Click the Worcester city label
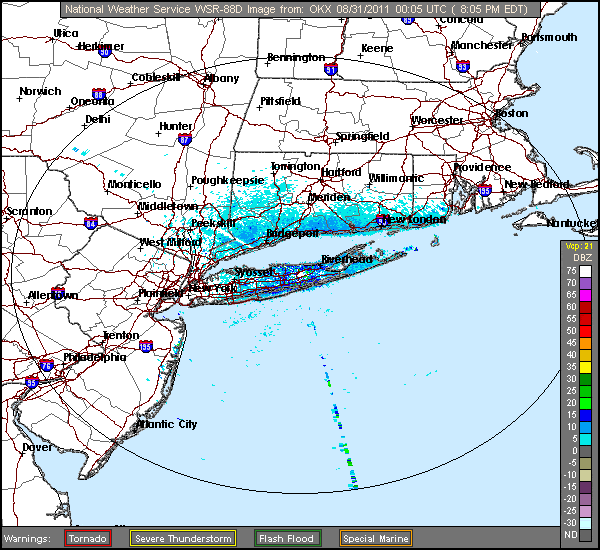Screen dimensions: 600x550 click(x=437, y=120)
